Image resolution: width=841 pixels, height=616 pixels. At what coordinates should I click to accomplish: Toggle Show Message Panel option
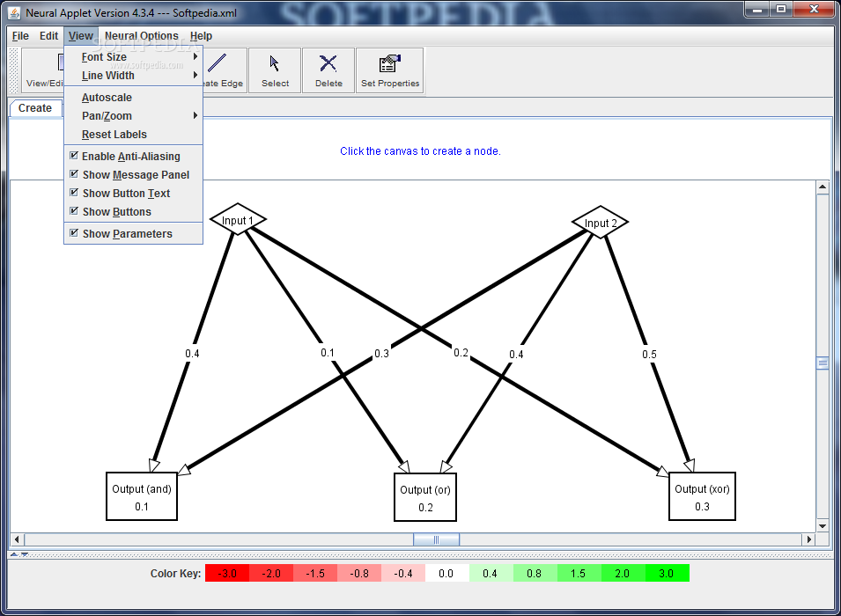click(133, 175)
